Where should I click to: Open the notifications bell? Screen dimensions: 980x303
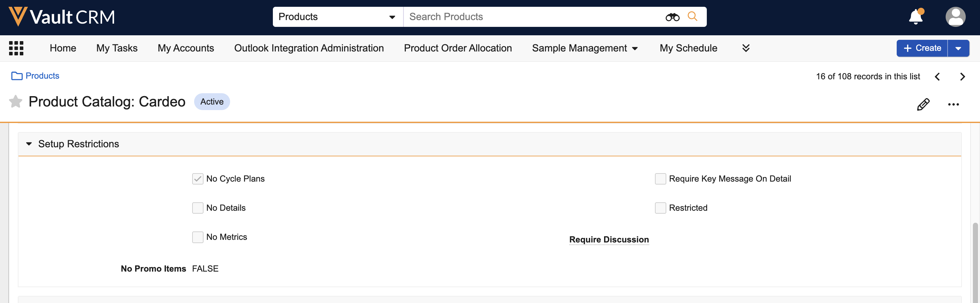(916, 17)
